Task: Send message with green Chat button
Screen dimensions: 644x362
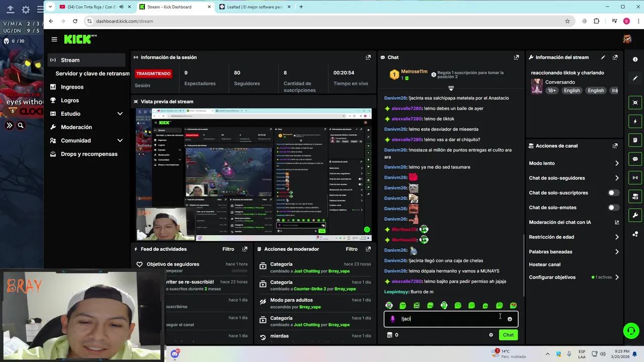Action: coord(508,335)
